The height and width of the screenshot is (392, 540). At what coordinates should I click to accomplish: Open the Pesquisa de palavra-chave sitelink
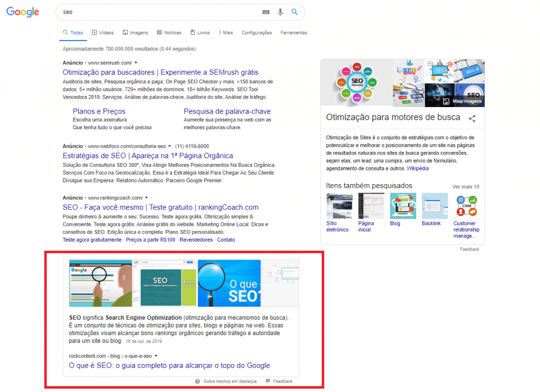(x=227, y=111)
